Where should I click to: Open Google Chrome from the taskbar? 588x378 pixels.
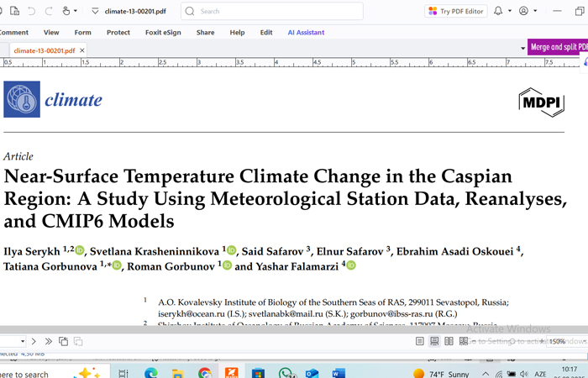click(x=205, y=373)
